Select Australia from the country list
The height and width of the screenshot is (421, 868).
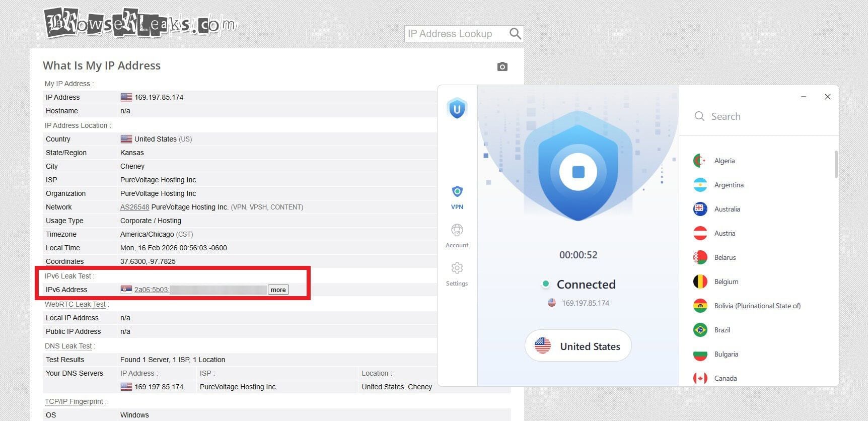click(x=727, y=209)
